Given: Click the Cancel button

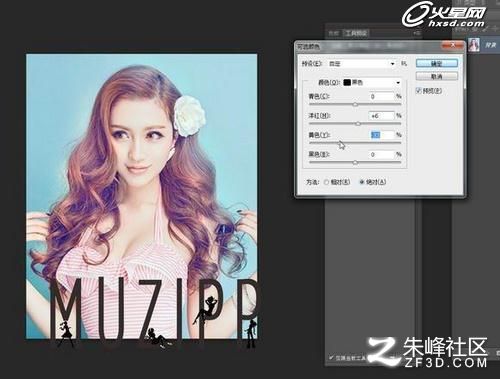Looking at the screenshot, I should point(437,77).
